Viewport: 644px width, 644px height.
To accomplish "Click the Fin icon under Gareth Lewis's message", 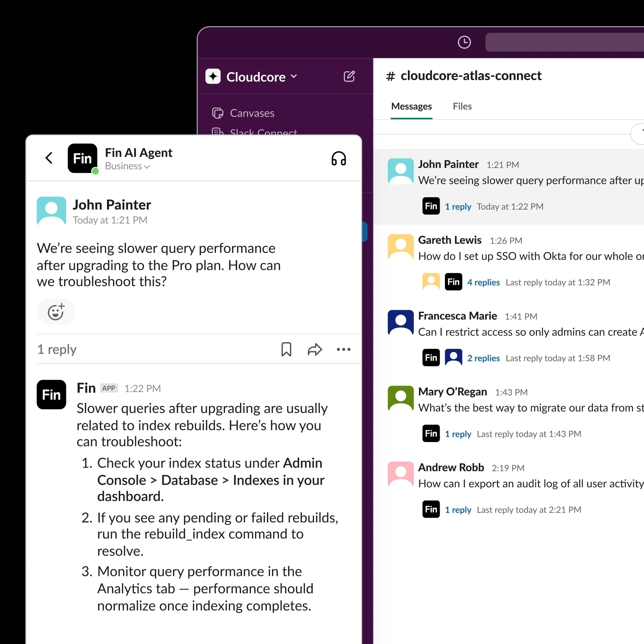I will pos(453,282).
